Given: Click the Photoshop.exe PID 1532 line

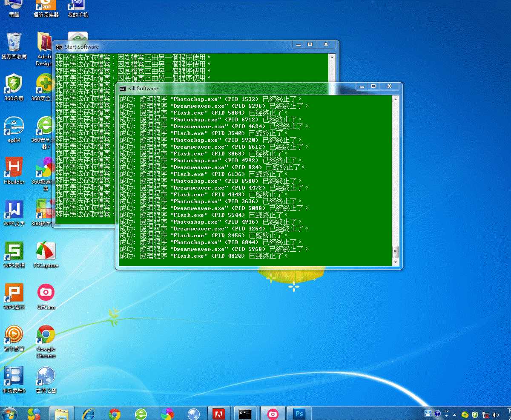Looking at the screenshot, I should 210,99.
